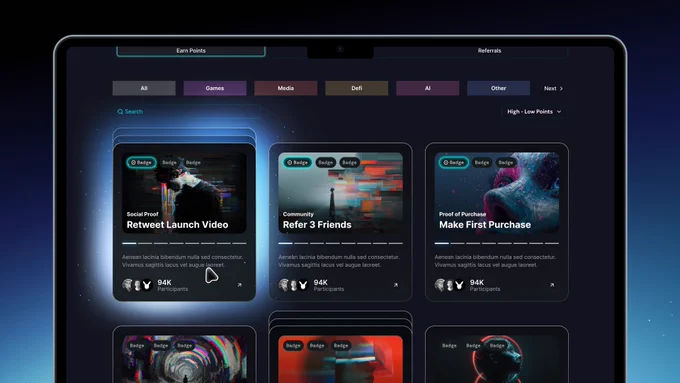
Task: Expand sort dropdown chevron arrow
Action: [559, 112]
